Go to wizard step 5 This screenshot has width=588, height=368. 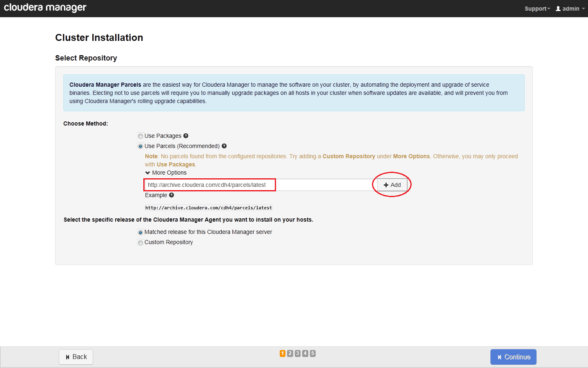pos(313,353)
